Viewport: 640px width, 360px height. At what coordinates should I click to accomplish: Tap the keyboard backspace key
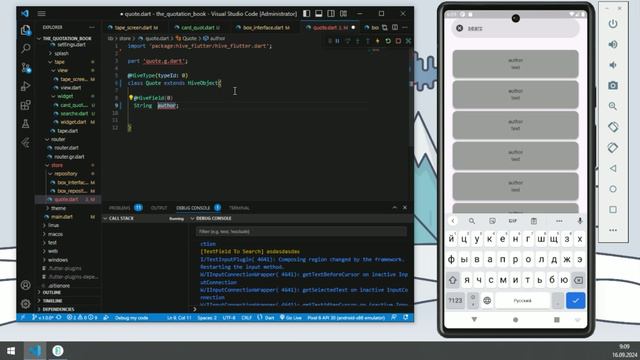(578, 280)
